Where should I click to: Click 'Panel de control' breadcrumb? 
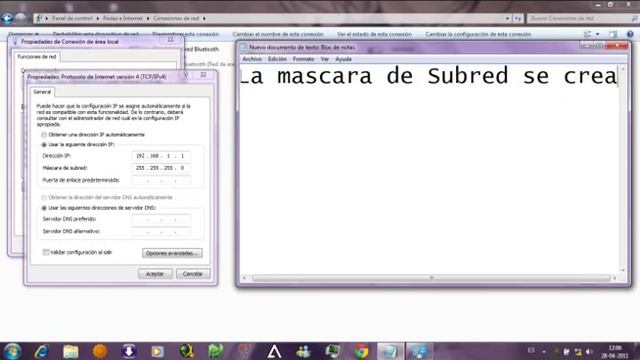72,18
